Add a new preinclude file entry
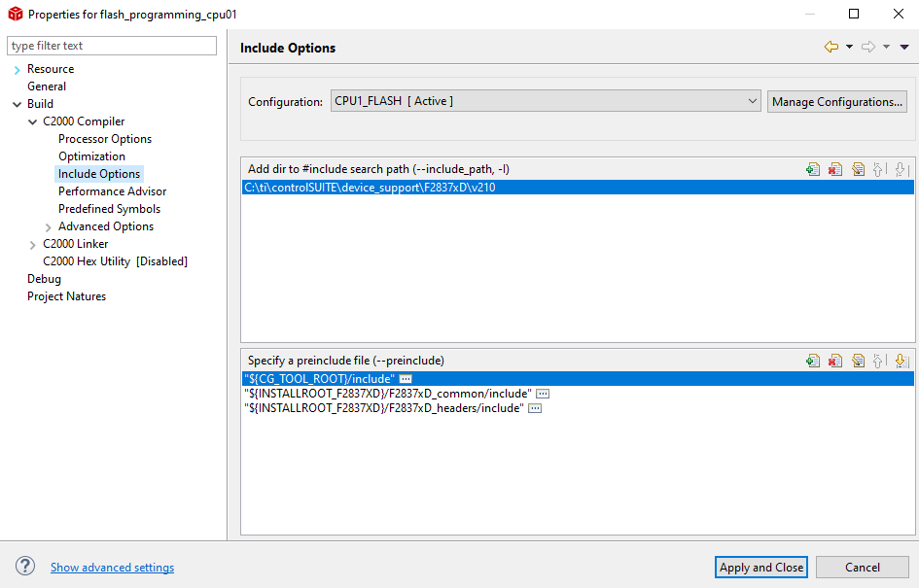 click(x=813, y=360)
